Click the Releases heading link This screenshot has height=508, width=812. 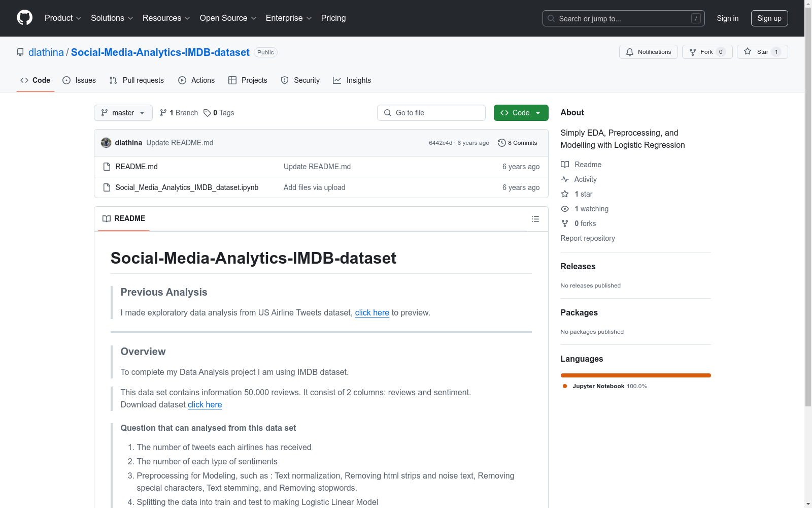578,267
